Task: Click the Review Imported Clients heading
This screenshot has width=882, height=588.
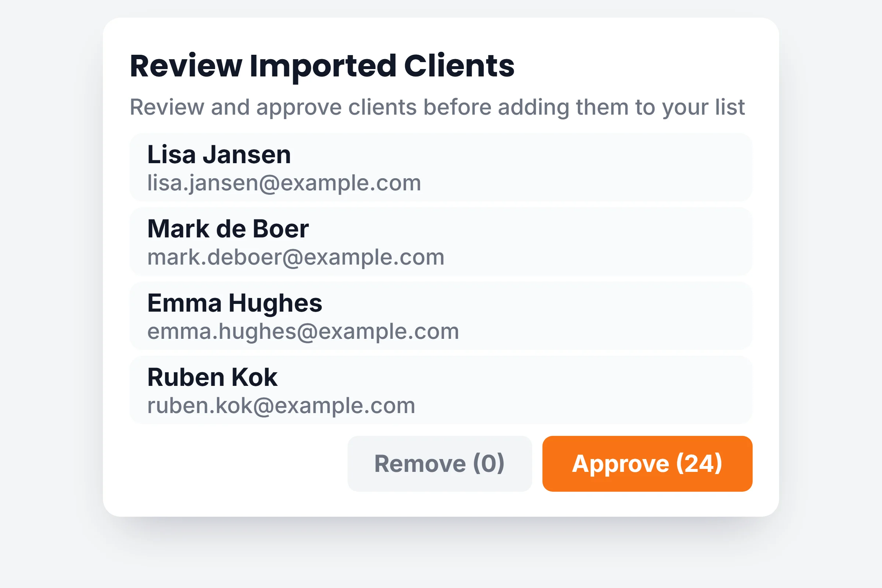Action: coord(322,66)
